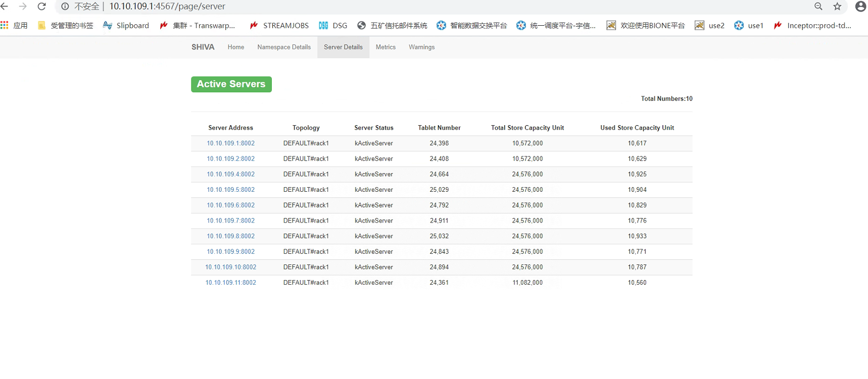868x379 pixels.
Task: Click the SHIVA brand link
Action: pos(203,47)
